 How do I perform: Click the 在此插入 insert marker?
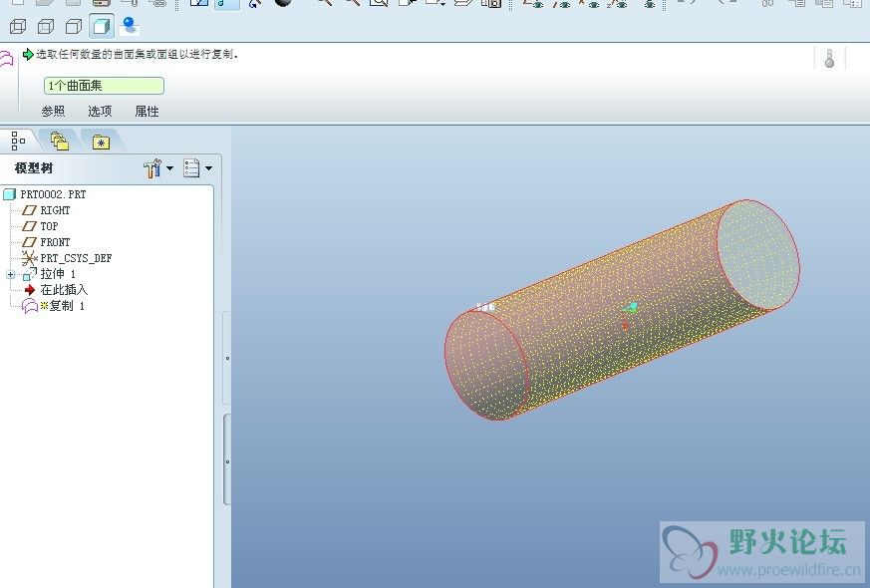click(56, 290)
